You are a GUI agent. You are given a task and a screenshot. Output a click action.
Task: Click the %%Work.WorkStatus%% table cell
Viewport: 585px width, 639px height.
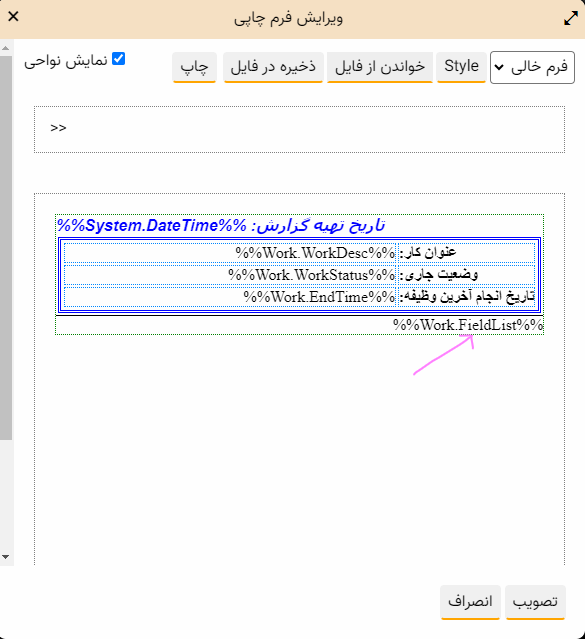230,275
